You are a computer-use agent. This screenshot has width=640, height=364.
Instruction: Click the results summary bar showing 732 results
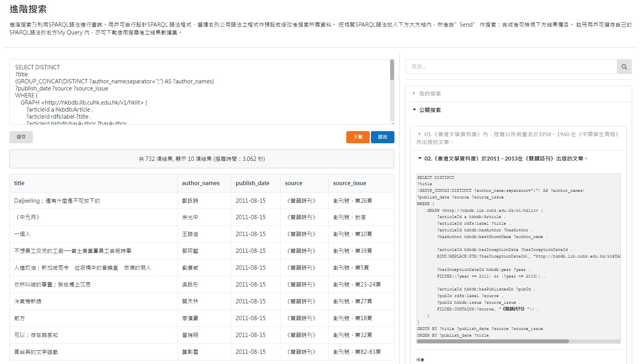pos(202,159)
